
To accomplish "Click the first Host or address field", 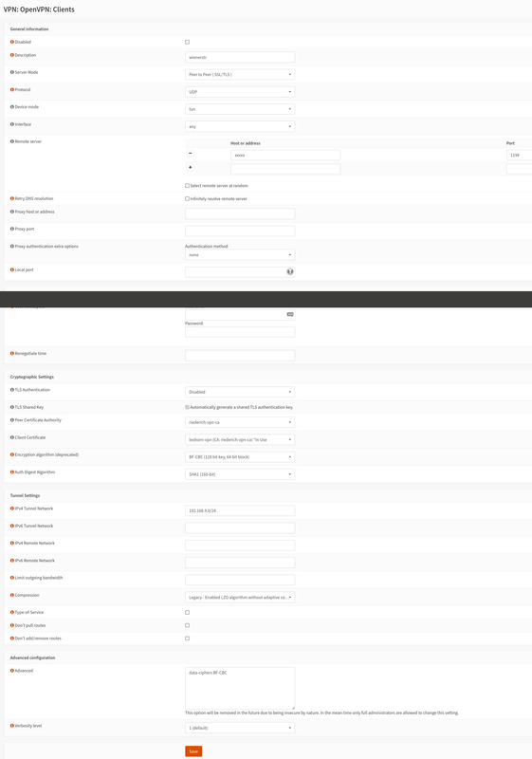I will coord(285,155).
